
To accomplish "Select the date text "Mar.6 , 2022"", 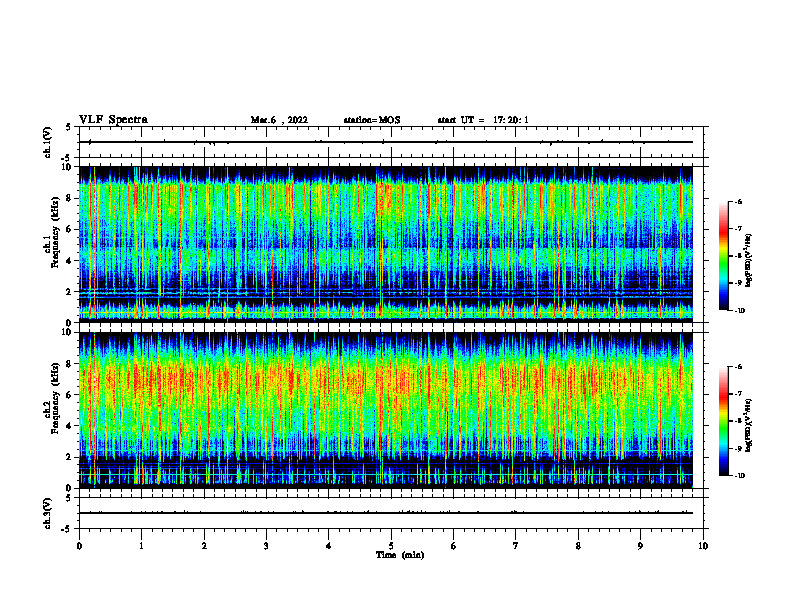I will click(x=279, y=120).
